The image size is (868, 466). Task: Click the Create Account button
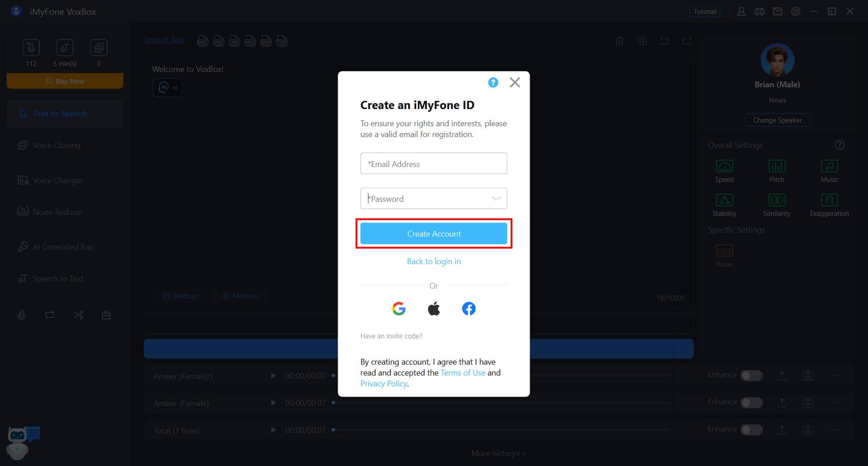tap(434, 233)
